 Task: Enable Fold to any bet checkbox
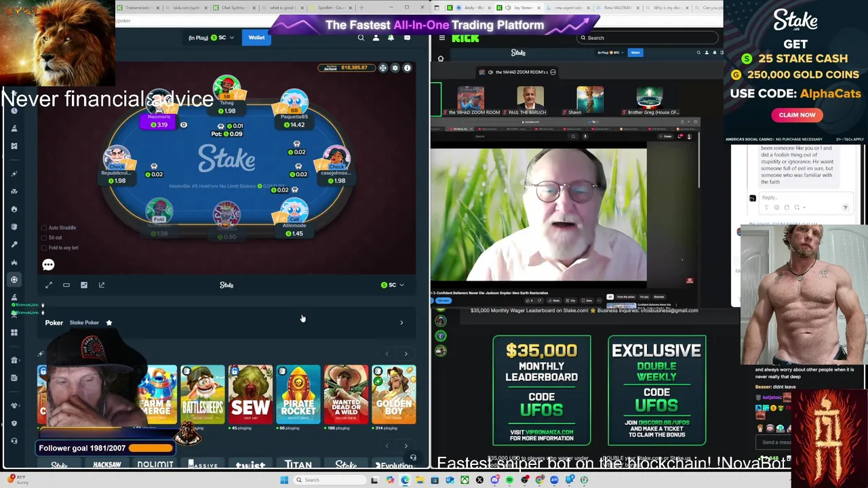tap(44, 247)
